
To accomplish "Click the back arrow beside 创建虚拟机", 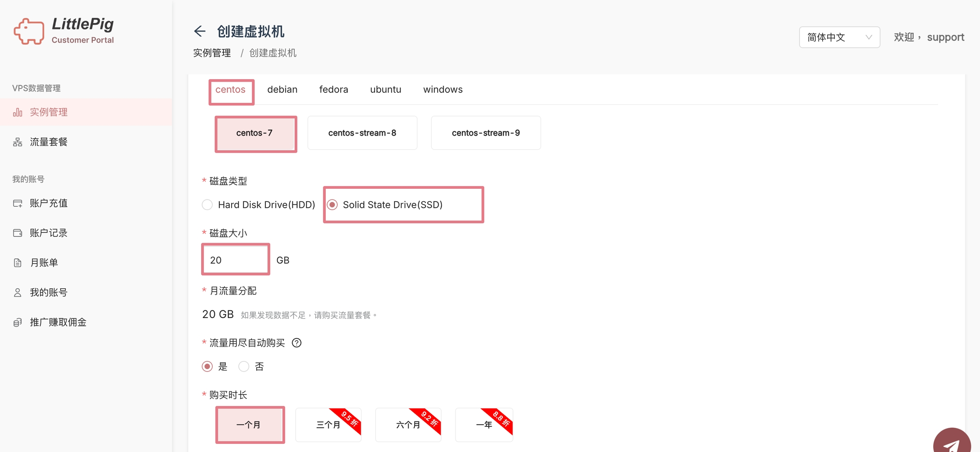I will coord(199,31).
